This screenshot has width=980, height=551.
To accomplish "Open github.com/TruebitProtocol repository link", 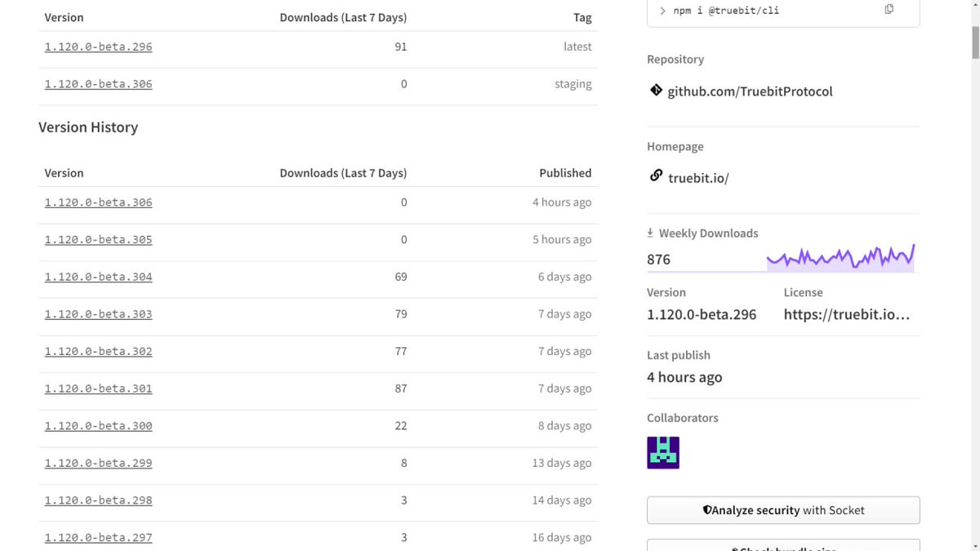I will click(x=750, y=91).
